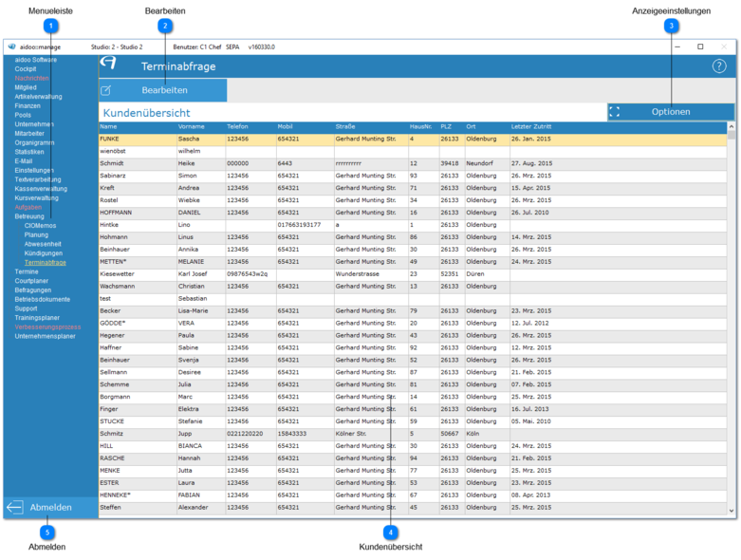Select row of Wachsmann Christian
Screen dimensions: 741x560
tap(413, 287)
